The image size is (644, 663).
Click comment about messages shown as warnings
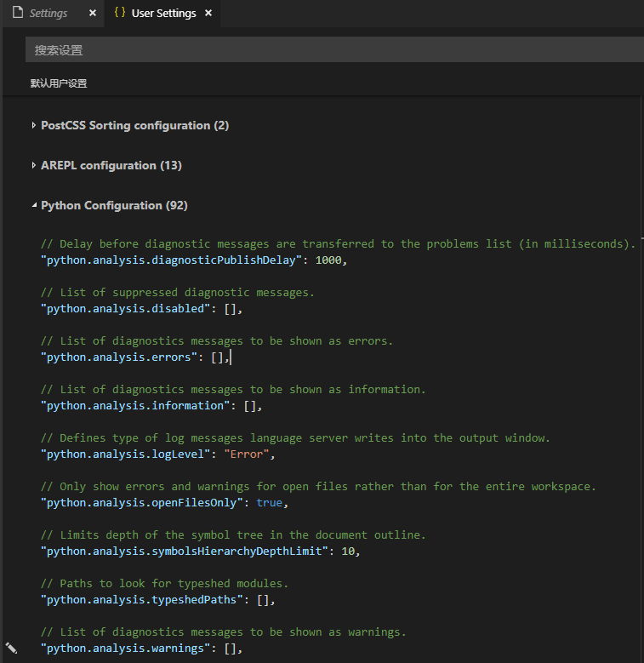[x=224, y=632]
